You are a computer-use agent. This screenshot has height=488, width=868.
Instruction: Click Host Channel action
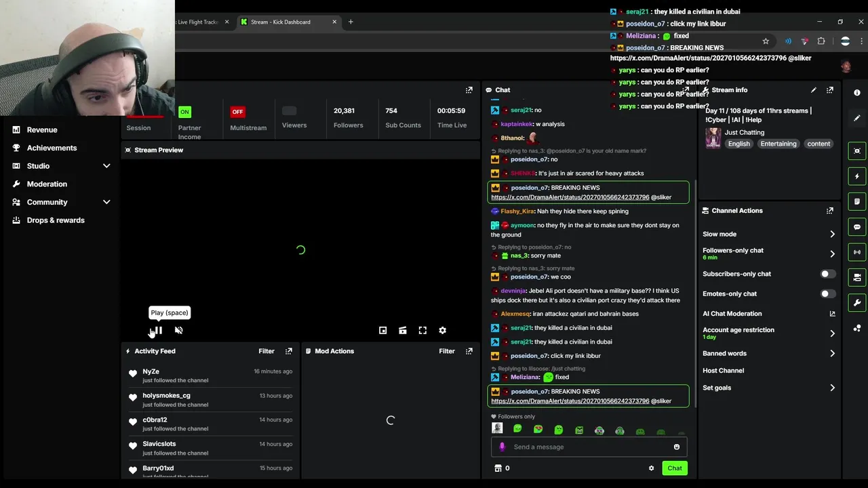point(723,371)
